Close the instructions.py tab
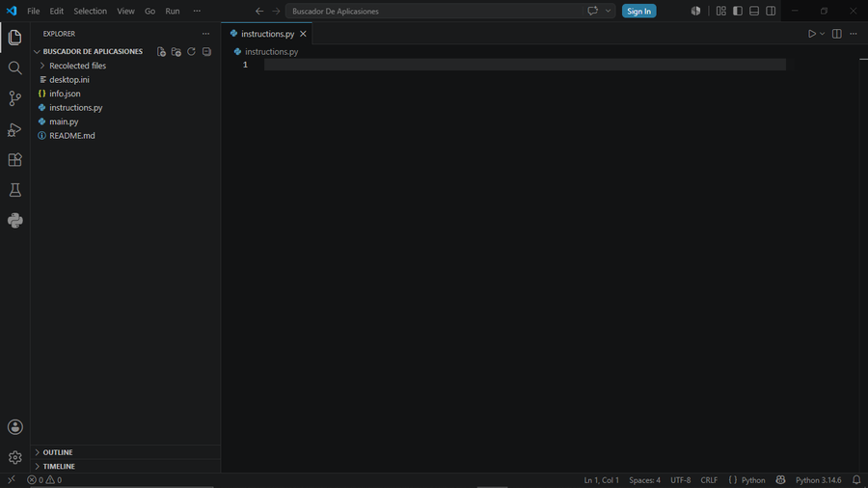 click(303, 34)
